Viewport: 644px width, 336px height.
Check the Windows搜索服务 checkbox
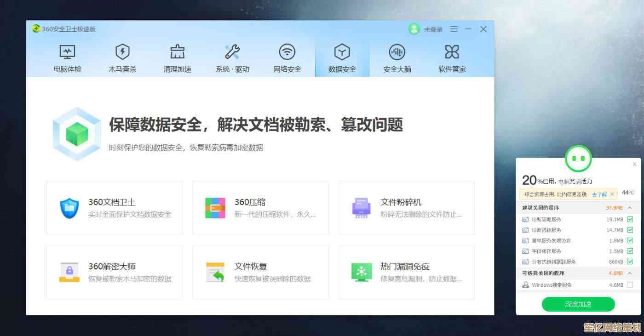pyautogui.click(x=630, y=285)
